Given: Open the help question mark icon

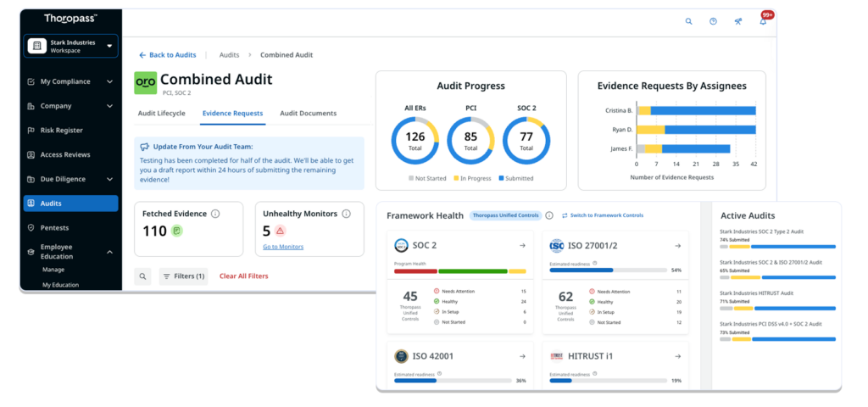Looking at the screenshot, I should tap(713, 21).
